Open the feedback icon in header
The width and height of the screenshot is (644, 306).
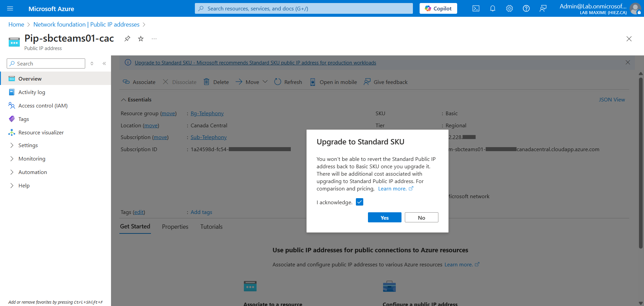tap(543, 9)
